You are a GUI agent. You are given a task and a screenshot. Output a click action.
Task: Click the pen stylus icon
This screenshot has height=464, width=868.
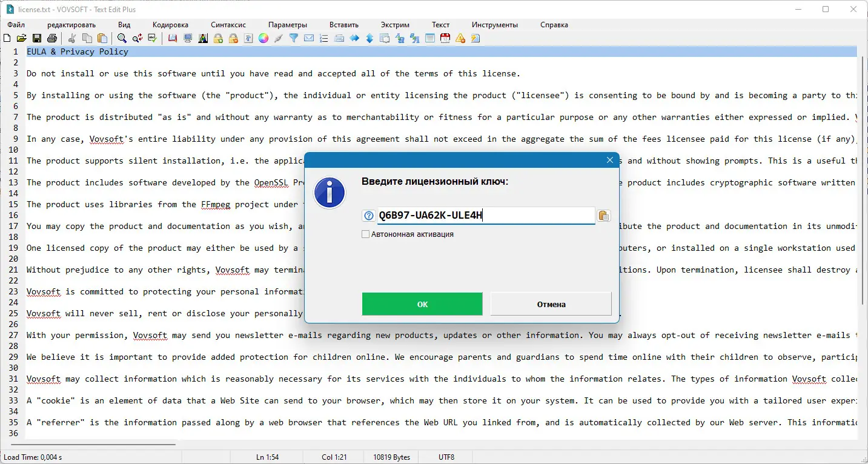279,38
